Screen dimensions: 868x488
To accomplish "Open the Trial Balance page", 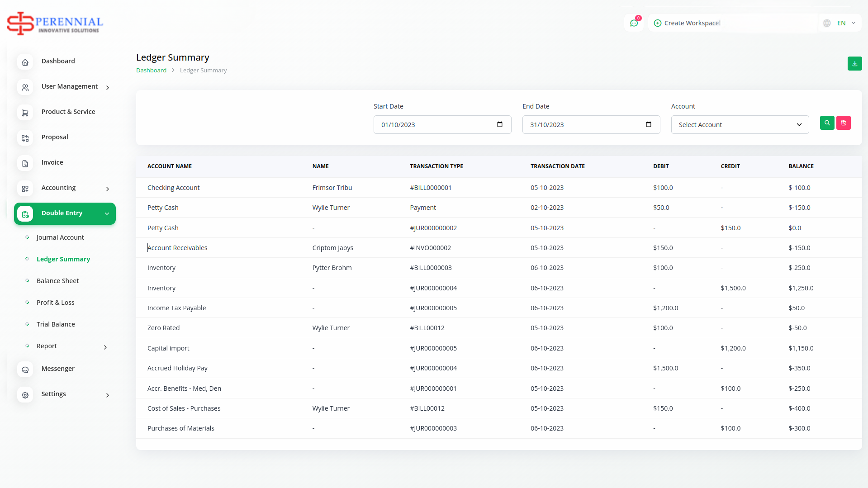I will coord(56,324).
